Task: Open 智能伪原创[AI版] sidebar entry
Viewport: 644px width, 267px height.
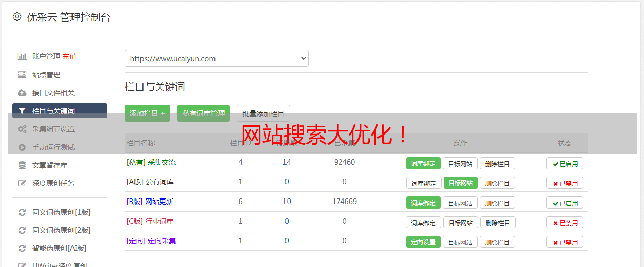Action: pos(59,248)
